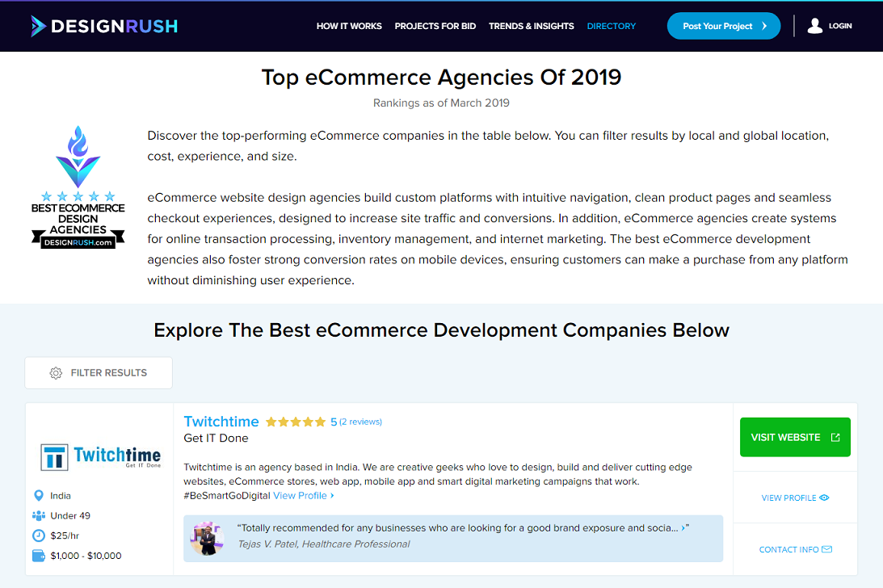Click the 'Under 49' team size text
Image resolution: width=883 pixels, height=588 pixels.
click(x=70, y=515)
